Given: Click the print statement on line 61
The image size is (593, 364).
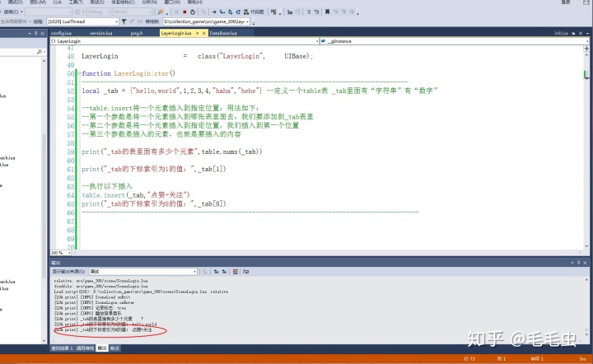Looking at the screenshot, I should (154, 169).
